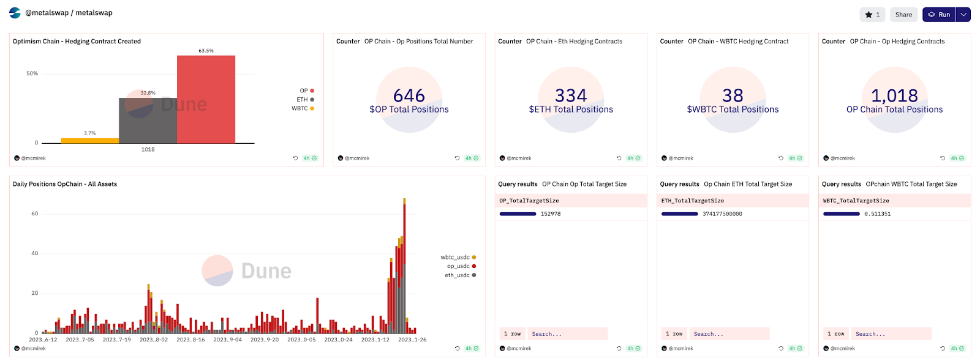Click value 152978 in OP target size table
Viewport: 980px width, 364px height.
[x=551, y=214]
